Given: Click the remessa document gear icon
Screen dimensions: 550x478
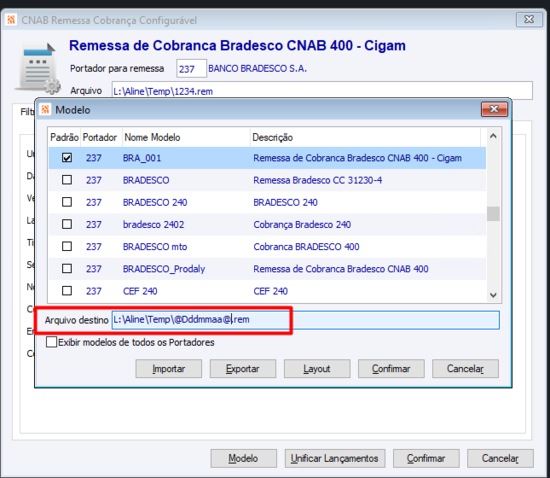Looking at the screenshot, I should click(37, 68).
